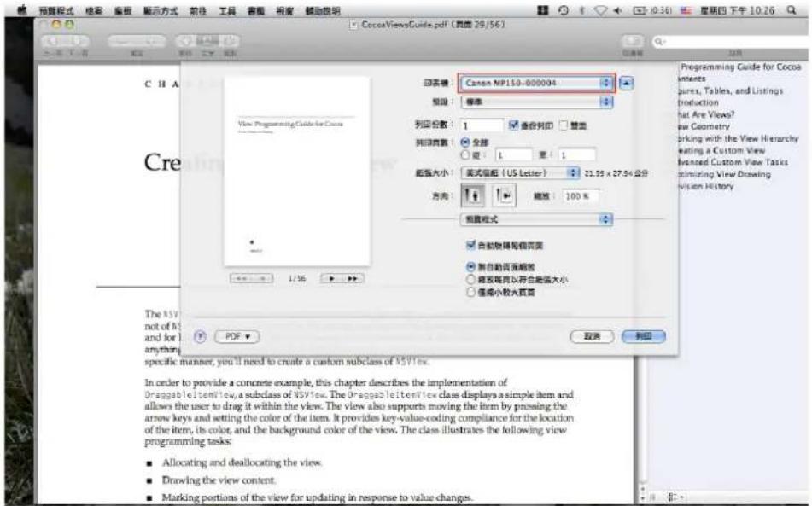Click the Wi-Fi status icon
This screenshot has height=506, width=812.
coord(600,10)
